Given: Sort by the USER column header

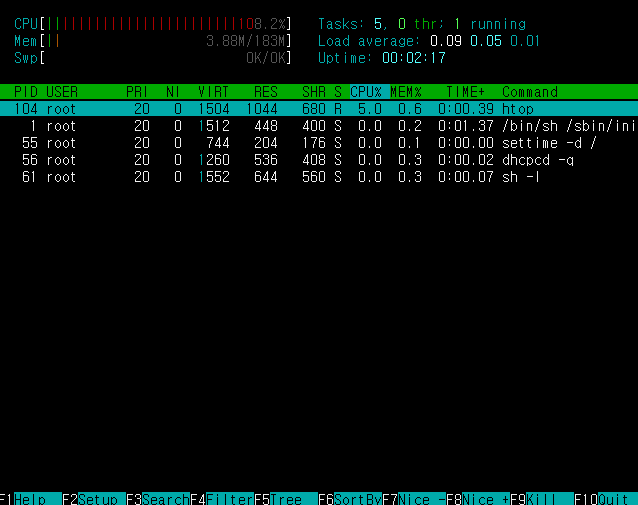Looking at the screenshot, I should pos(62,92).
